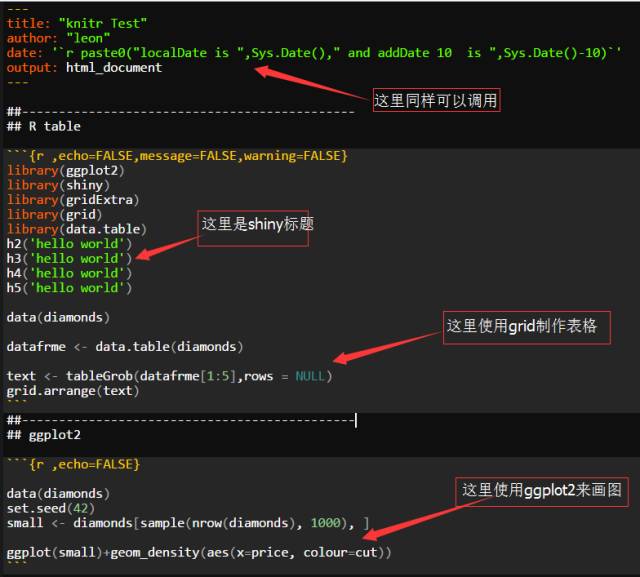The width and height of the screenshot is (640, 577).
Task: Click the h2('hello world') line
Action: point(69,244)
